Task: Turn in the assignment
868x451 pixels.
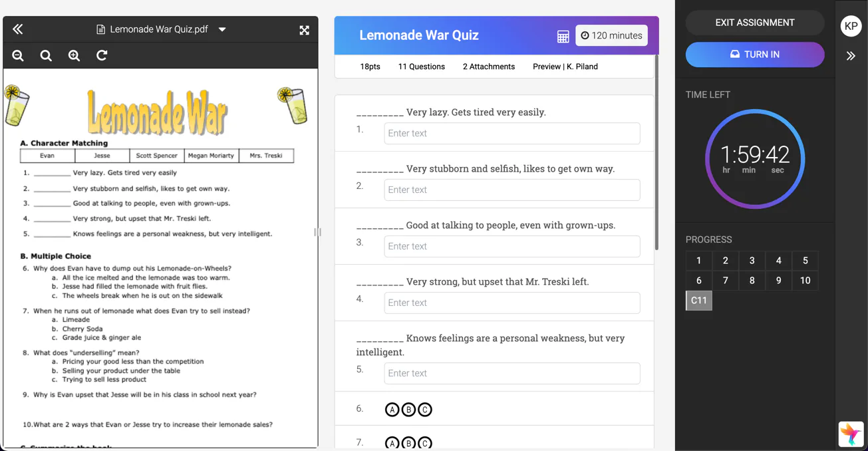Action: [755, 55]
